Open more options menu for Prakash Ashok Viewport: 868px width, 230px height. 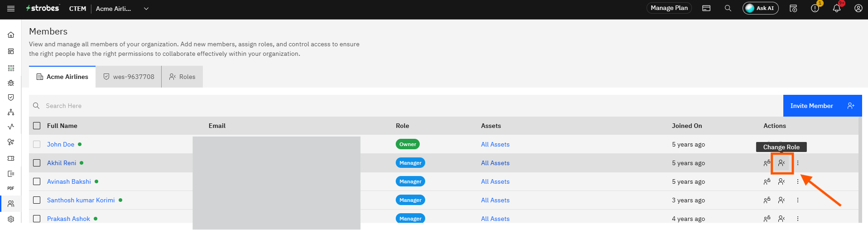click(x=798, y=219)
